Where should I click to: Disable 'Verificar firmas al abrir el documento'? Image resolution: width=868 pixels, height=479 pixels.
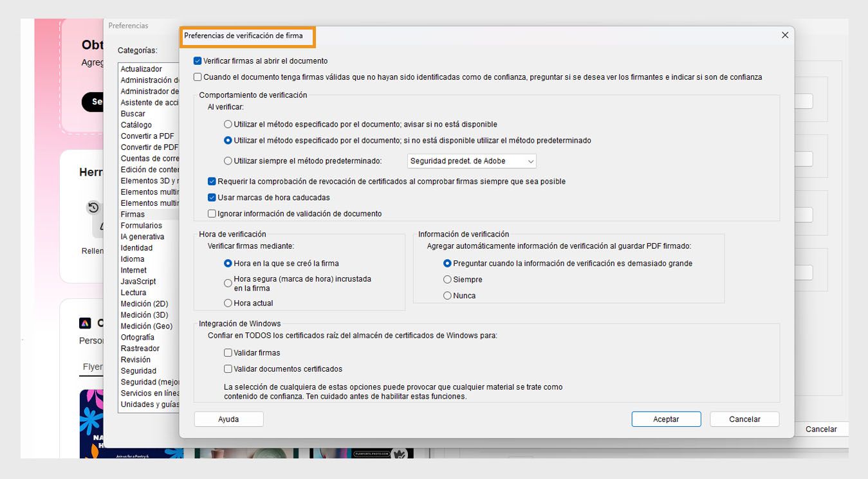(x=197, y=61)
